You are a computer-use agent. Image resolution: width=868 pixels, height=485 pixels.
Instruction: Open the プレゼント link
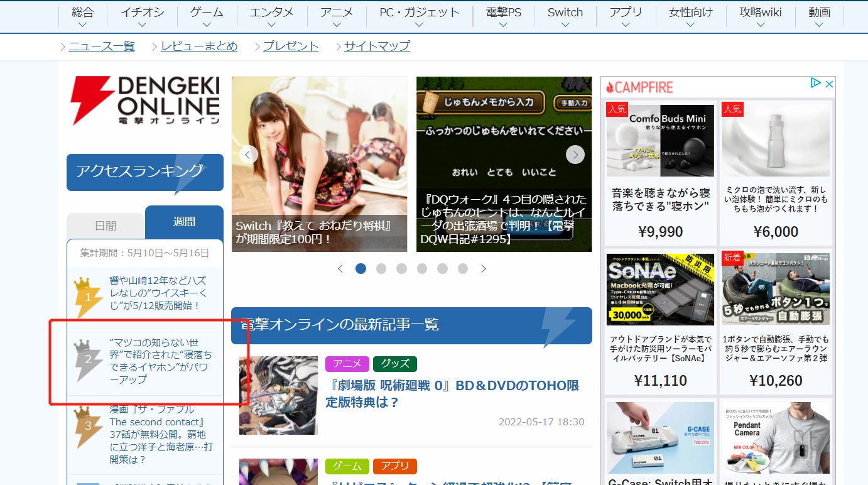[291, 46]
